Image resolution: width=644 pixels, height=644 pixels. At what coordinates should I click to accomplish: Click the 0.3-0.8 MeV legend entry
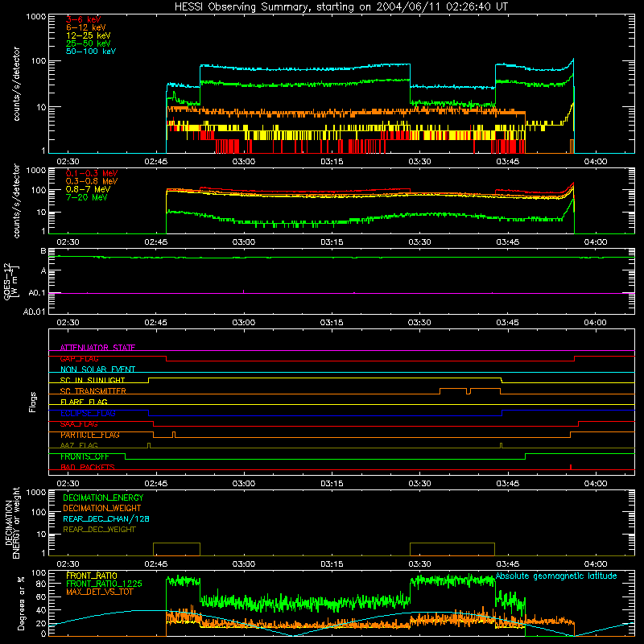(x=92, y=181)
